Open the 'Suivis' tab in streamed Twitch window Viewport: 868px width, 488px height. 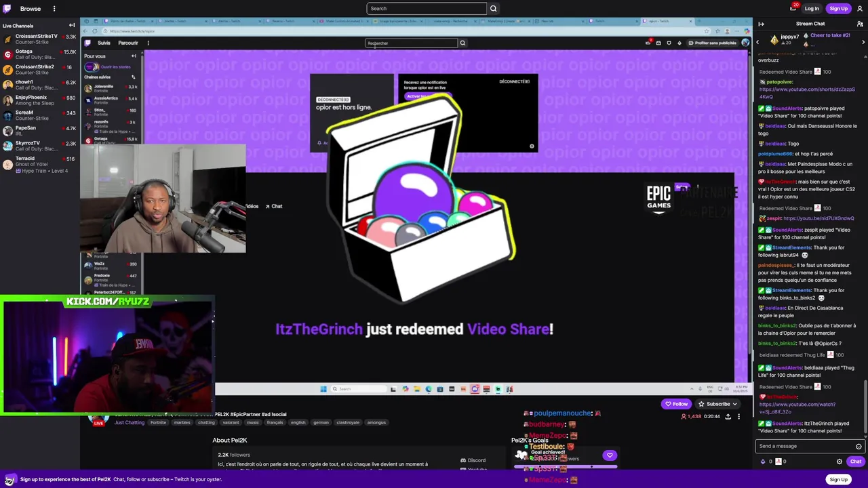(104, 43)
